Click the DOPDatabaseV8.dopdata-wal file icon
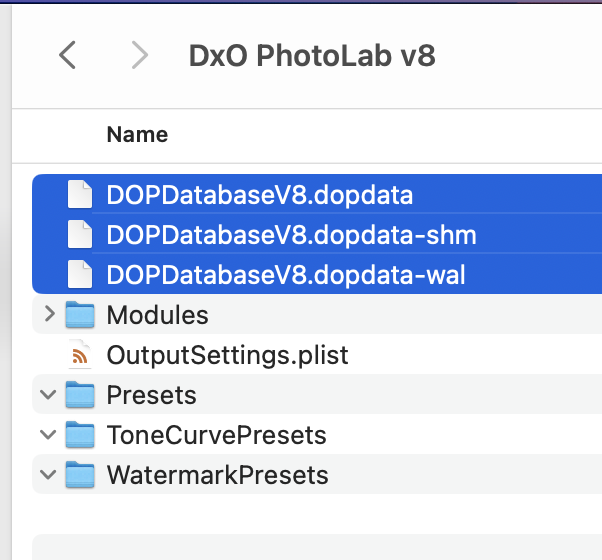Image resolution: width=602 pixels, height=560 pixels. coord(80,274)
